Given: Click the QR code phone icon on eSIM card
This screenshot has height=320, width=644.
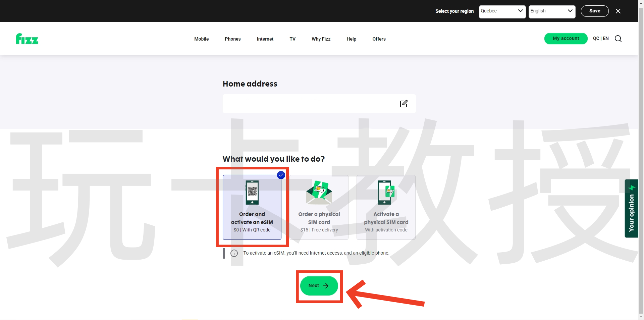Looking at the screenshot, I should click(252, 192).
